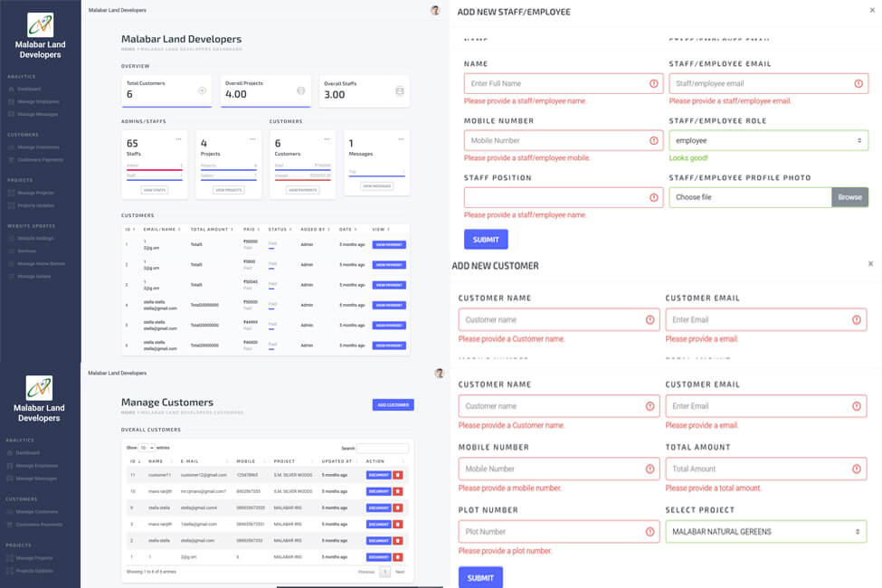Click the user avatar in the dashboard header
Viewport: 882px width, 588px height.
[435, 10]
